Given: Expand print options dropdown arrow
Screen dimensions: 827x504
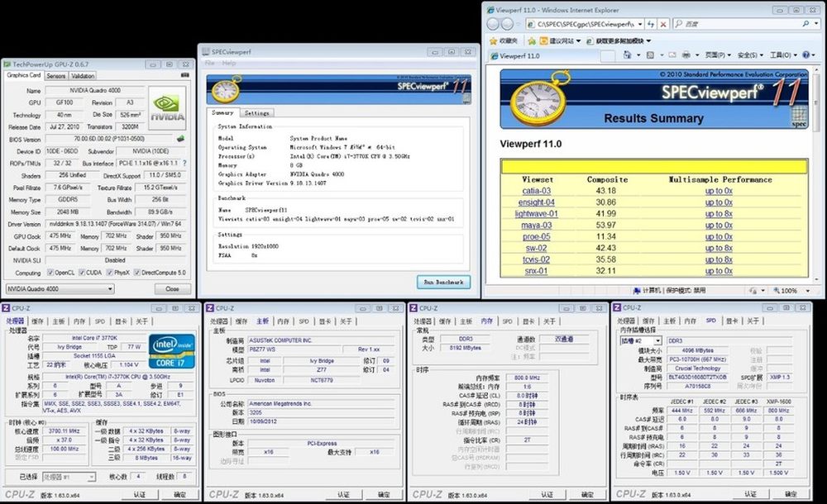Looking at the screenshot, I should [696, 55].
